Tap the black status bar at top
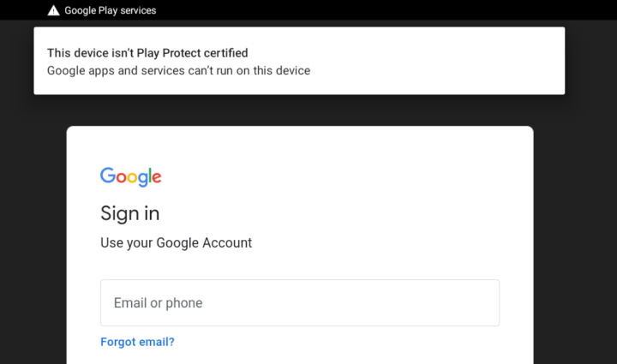Viewport: 617px width, 364px height. [354, 9]
